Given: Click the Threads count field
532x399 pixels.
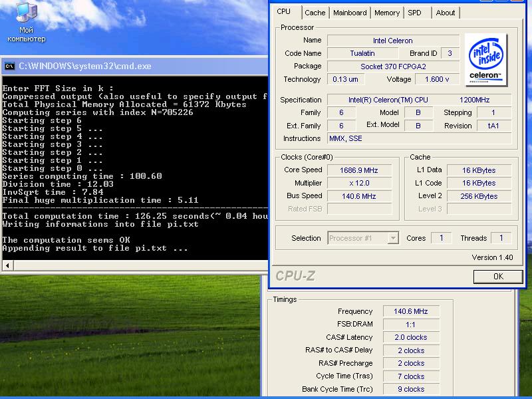Looking at the screenshot, I should [501, 238].
